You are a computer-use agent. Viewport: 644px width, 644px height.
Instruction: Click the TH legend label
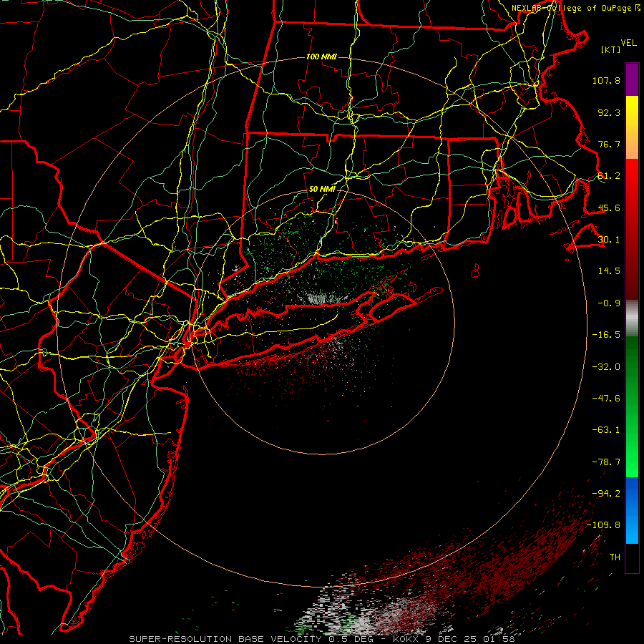[615, 557]
